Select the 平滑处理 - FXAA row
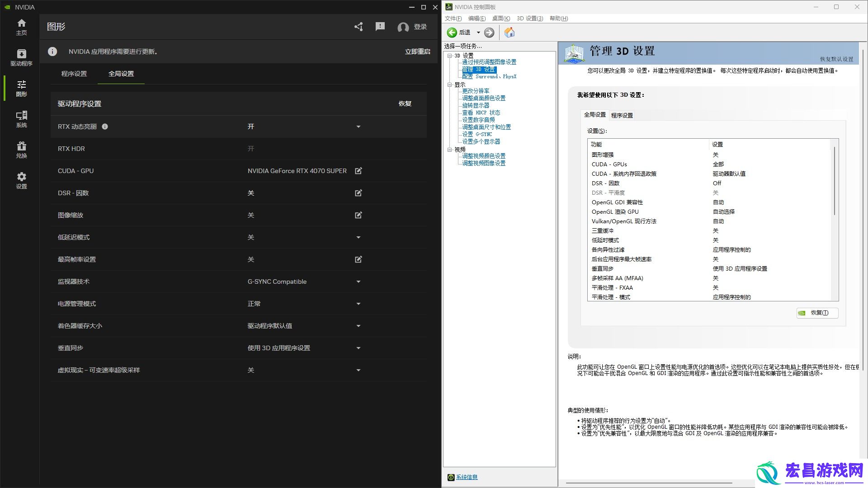The image size is (868, 488). pos(710,287)
